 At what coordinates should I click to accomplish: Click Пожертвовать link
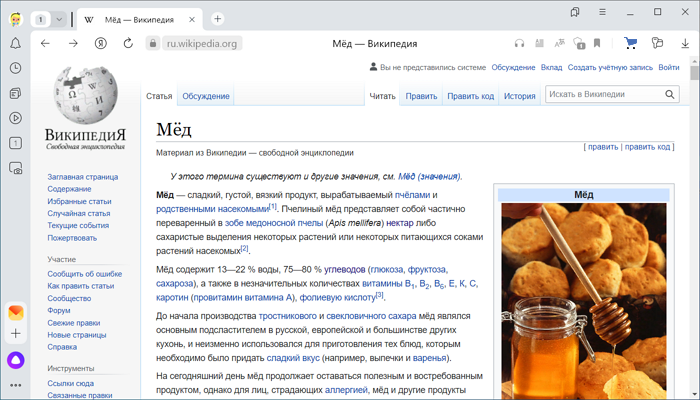coord(72,238)
